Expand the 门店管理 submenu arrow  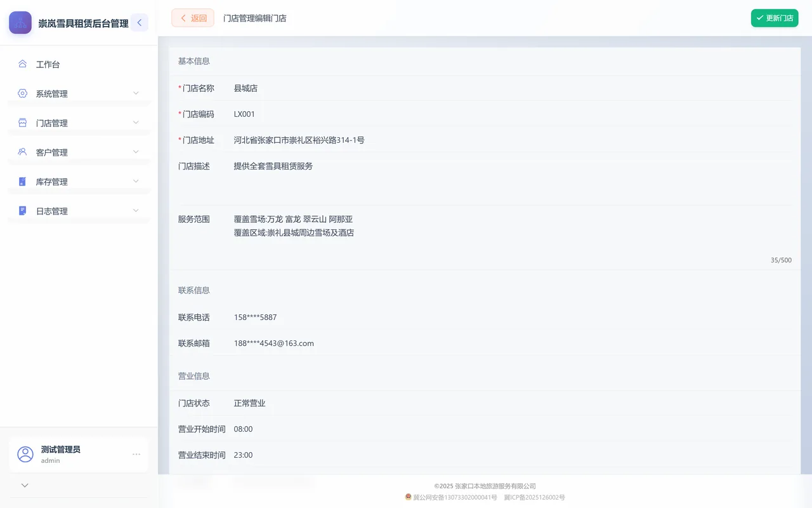136,123
